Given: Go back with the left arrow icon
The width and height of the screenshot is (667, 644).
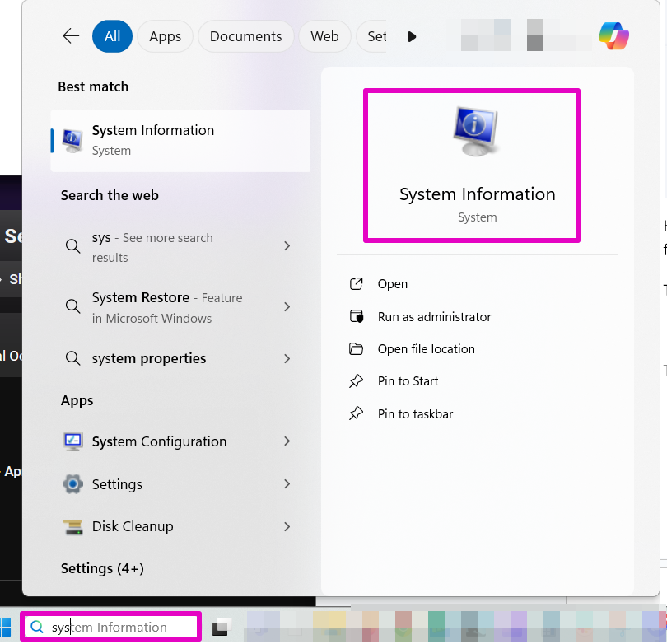Looking at the screenshot, I should click(x=71, y=36).
